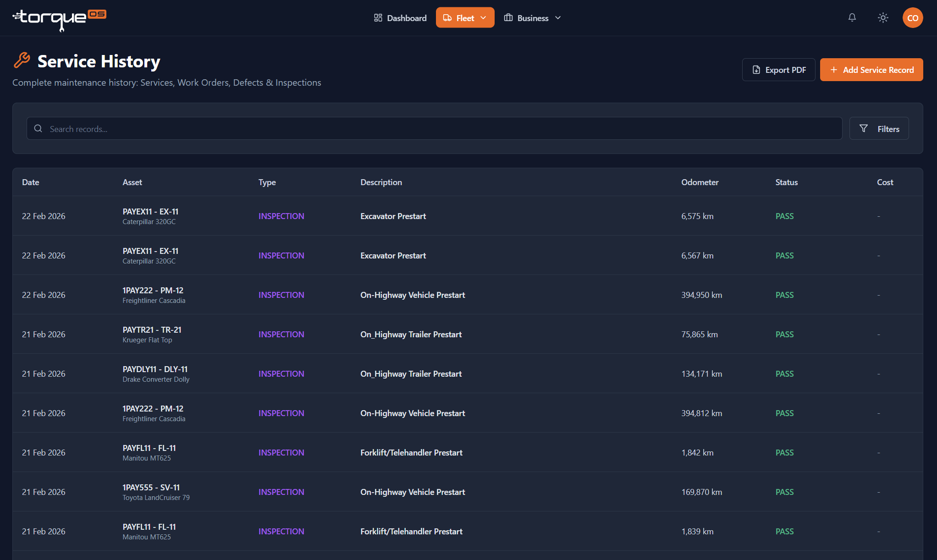Image resolution: width=937 pixels, height=560 pixels.
Task: Click the wrench icon beside Service History
Action: click(x=22, y=60)
